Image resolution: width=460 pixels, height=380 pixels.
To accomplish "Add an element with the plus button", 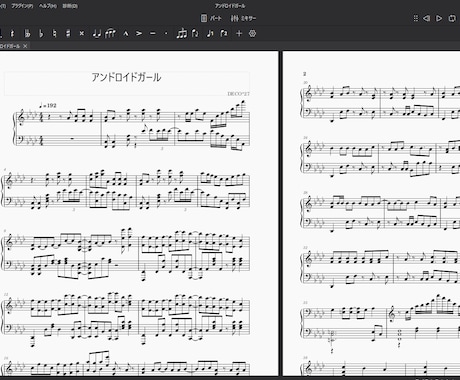I will 239,33.
